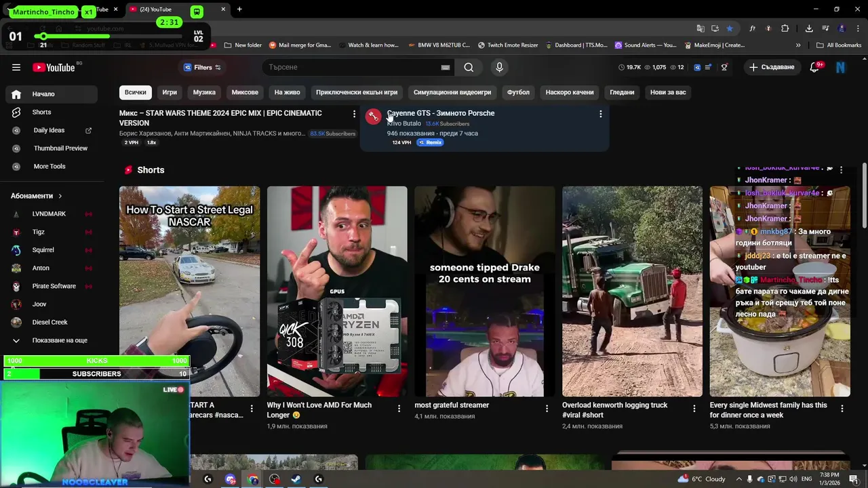Open Chrome downloads arrow icon
This screenshot has height=488, width=868.
click(x=809, y=28)
